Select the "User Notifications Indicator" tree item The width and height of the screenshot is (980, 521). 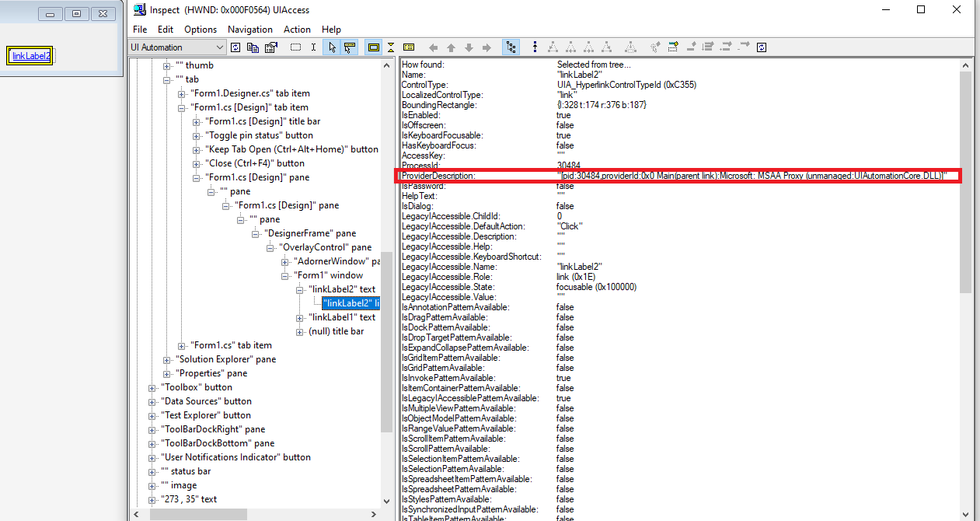[235, 457]
